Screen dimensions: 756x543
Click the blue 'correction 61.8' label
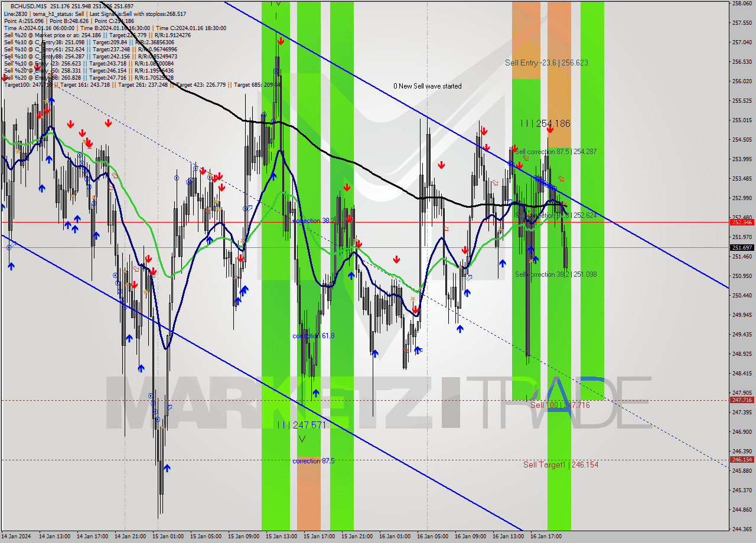tap(314, 336)
